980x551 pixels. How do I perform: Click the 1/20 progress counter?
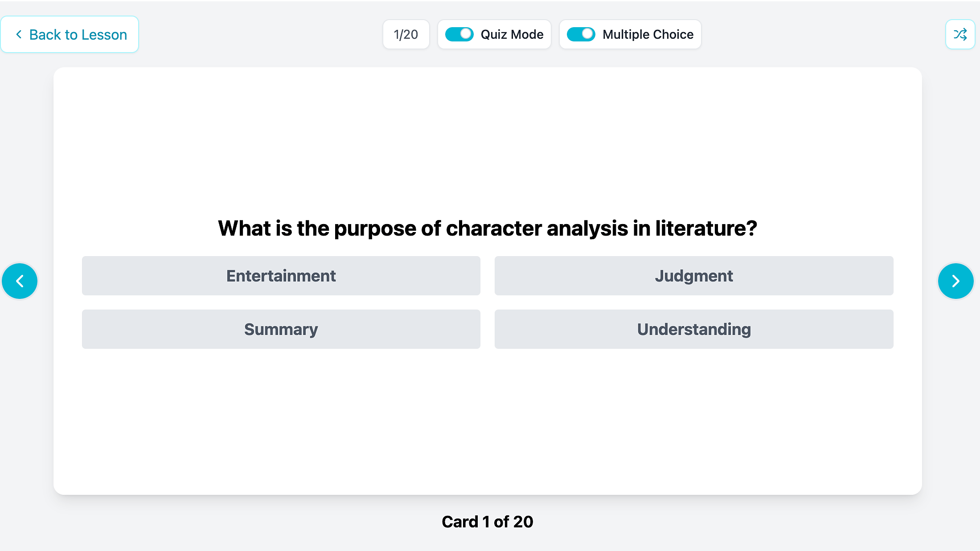406,34
